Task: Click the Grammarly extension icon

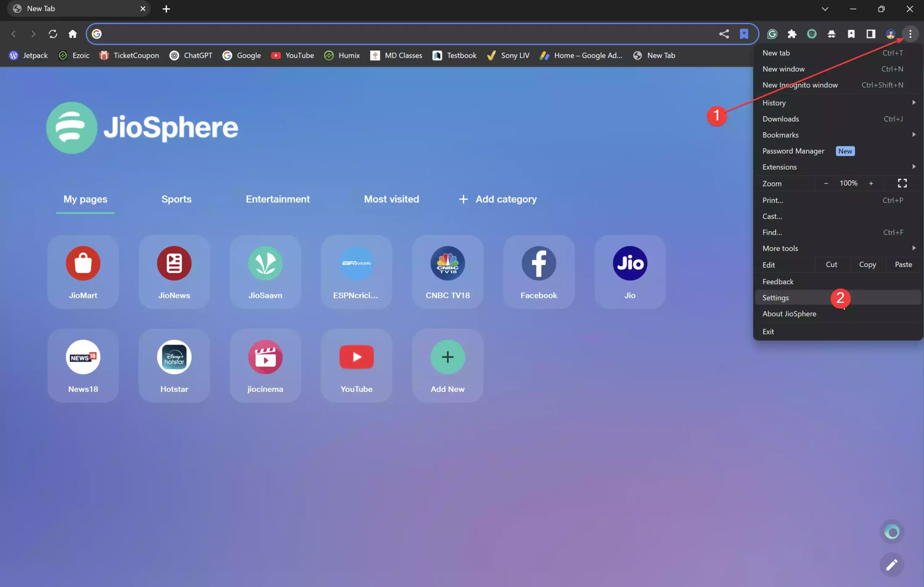Action: [x=772, y=34]
